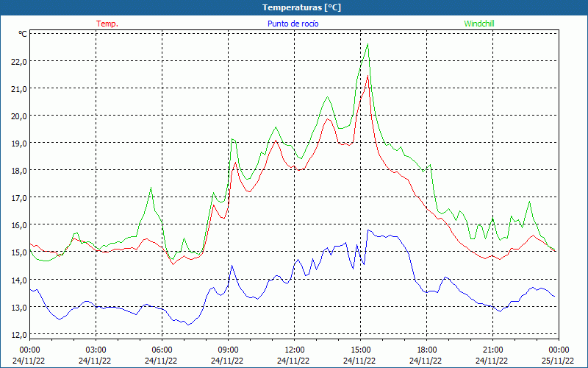Click the 09:00 time axis label

[x=229, y=350]
